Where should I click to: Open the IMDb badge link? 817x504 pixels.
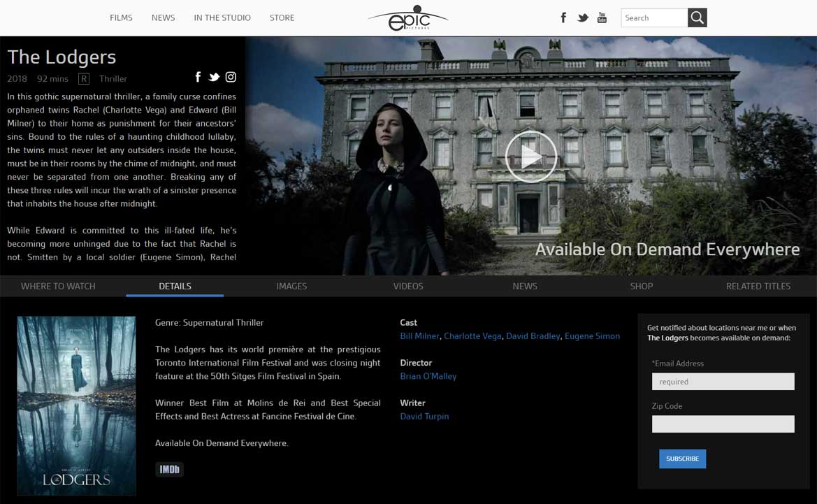[x=169, y=470]
